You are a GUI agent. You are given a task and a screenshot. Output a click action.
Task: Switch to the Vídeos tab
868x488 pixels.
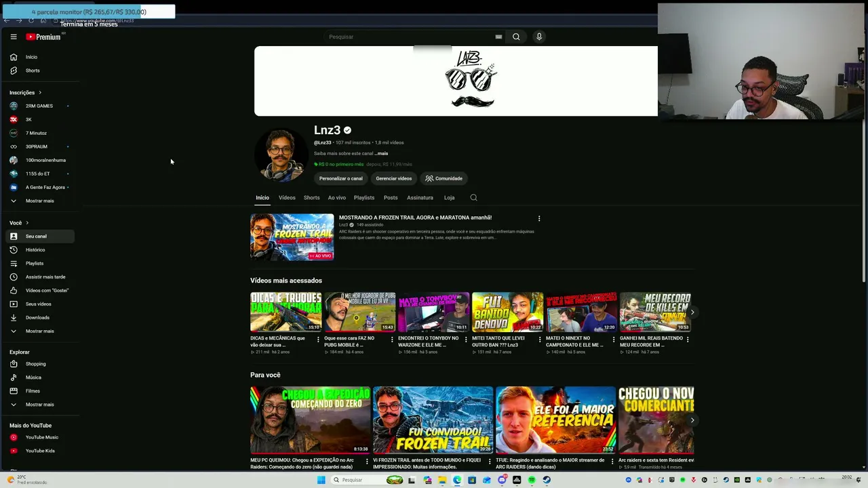[287, 197]
